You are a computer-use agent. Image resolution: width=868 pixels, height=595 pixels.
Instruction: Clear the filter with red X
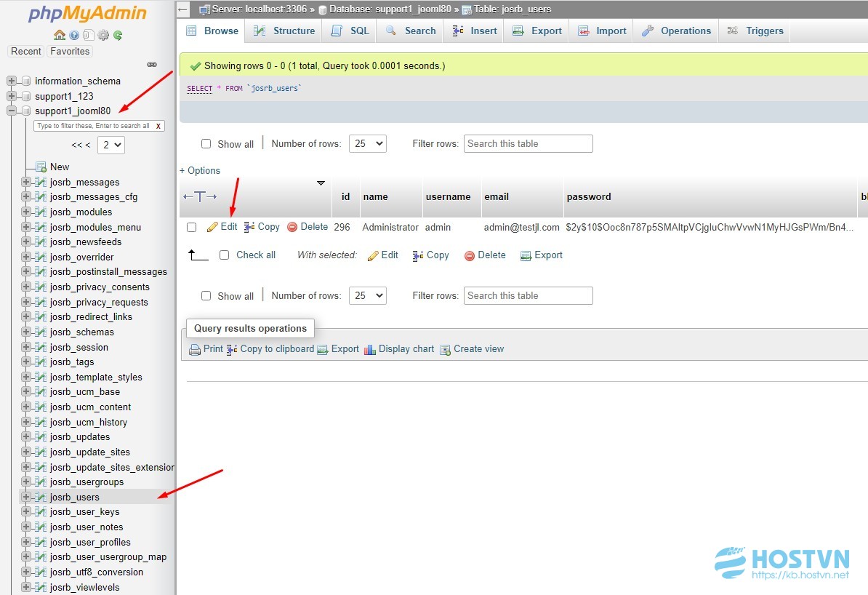158,126
